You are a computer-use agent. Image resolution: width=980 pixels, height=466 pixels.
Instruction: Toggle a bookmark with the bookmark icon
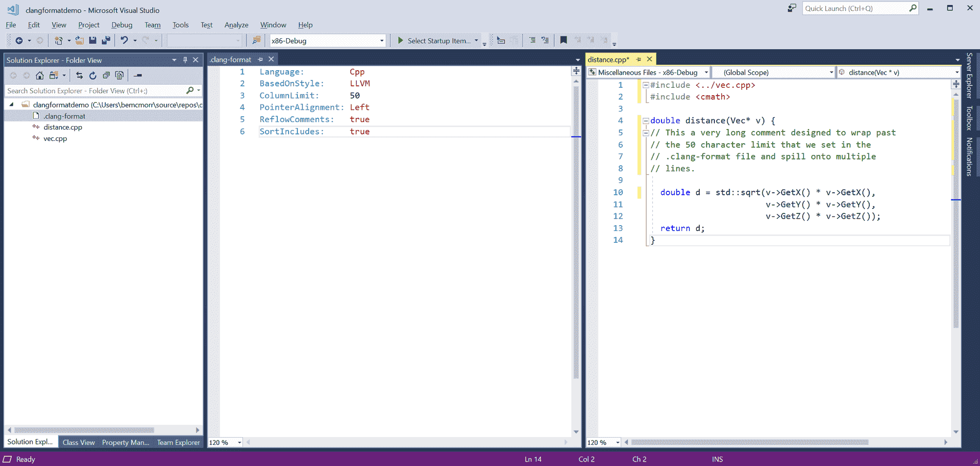click(563, 40)
